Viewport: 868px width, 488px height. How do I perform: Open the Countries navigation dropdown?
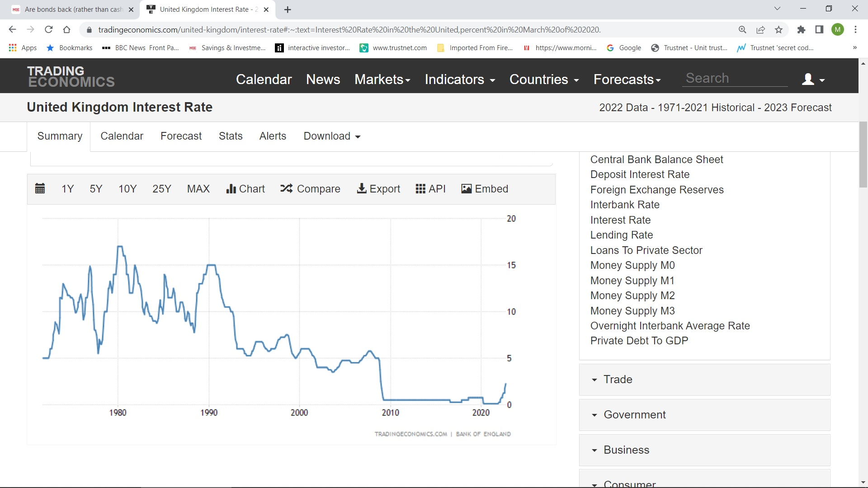(544, 80)
